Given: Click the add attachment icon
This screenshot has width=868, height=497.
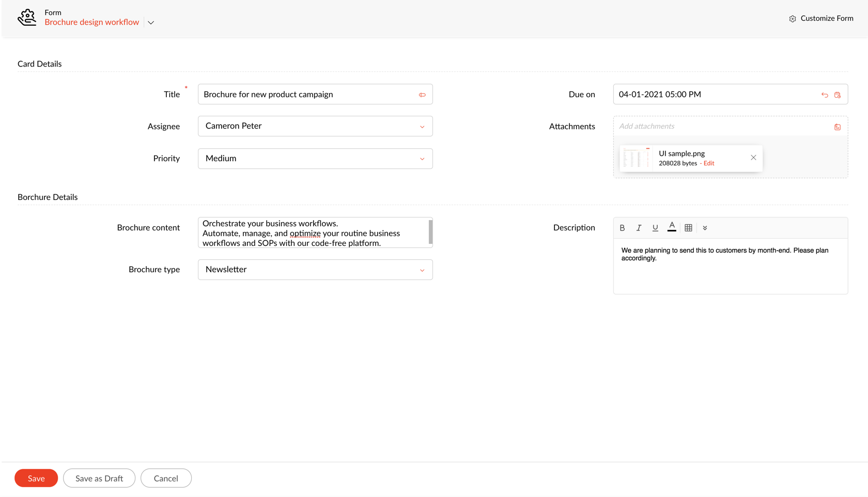Looking at the screenshot, I should coord(838,127).
